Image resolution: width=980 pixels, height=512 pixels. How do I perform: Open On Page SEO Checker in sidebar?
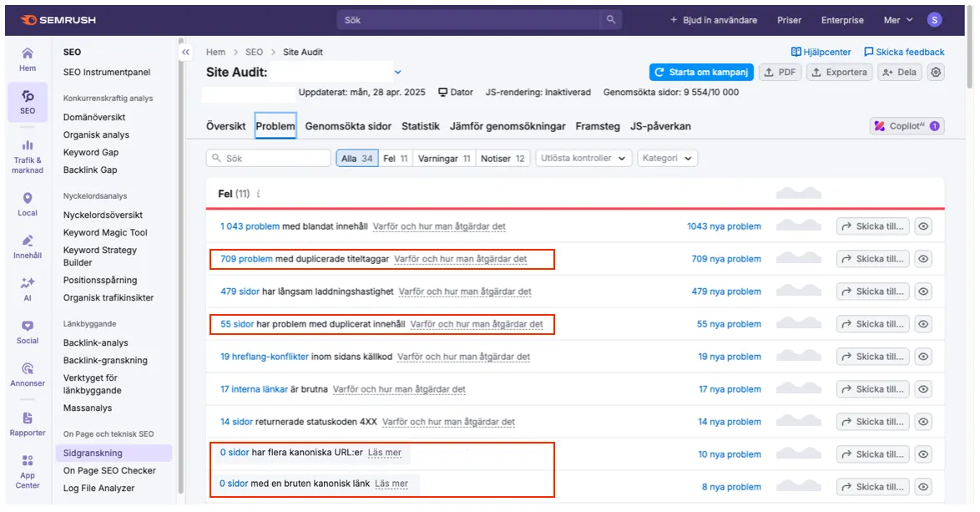coord(109,470)
